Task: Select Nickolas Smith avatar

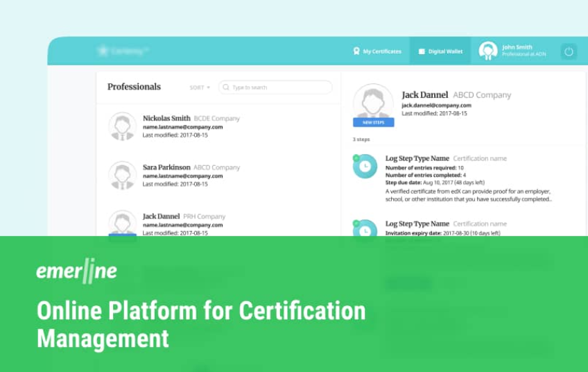Action: (122, 126)
